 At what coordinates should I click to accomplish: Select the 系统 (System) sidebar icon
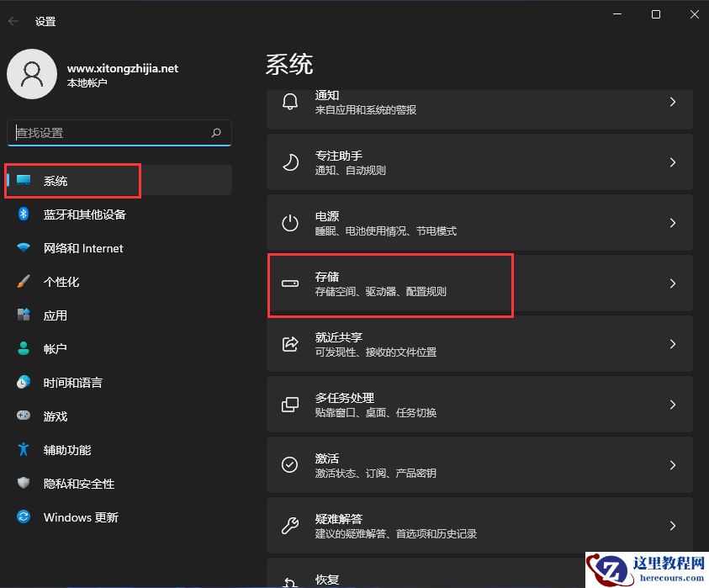coord(25,180)
